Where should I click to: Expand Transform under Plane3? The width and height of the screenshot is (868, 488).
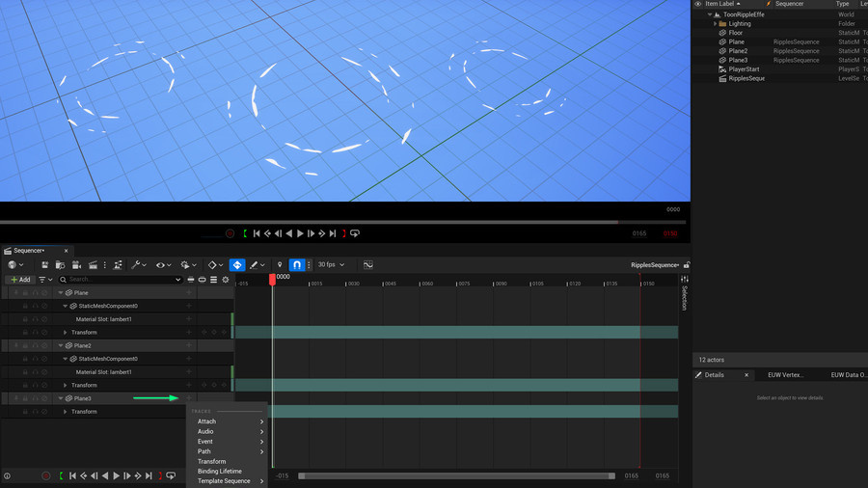[66, 412]
